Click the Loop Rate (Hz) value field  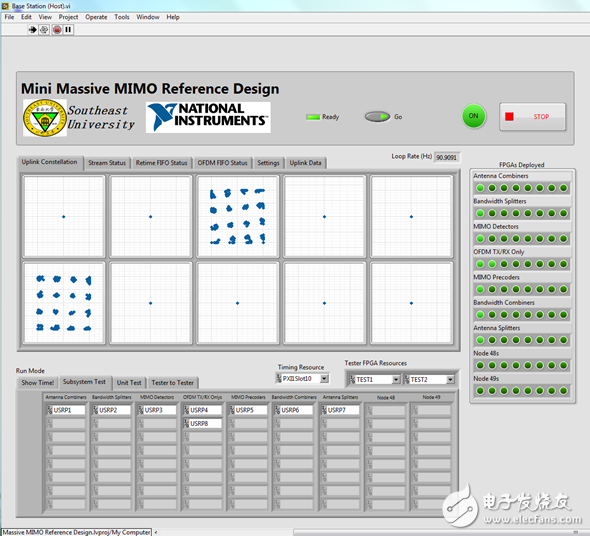446,157
